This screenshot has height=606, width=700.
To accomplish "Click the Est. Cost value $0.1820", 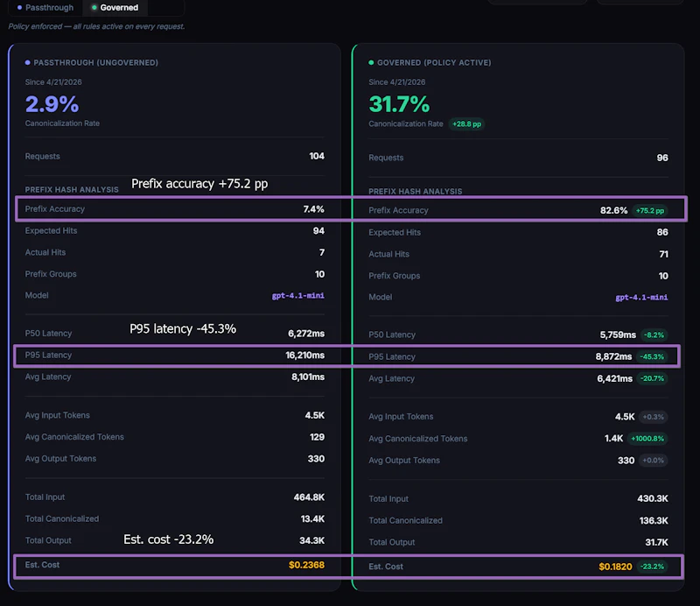I will 615,567.
